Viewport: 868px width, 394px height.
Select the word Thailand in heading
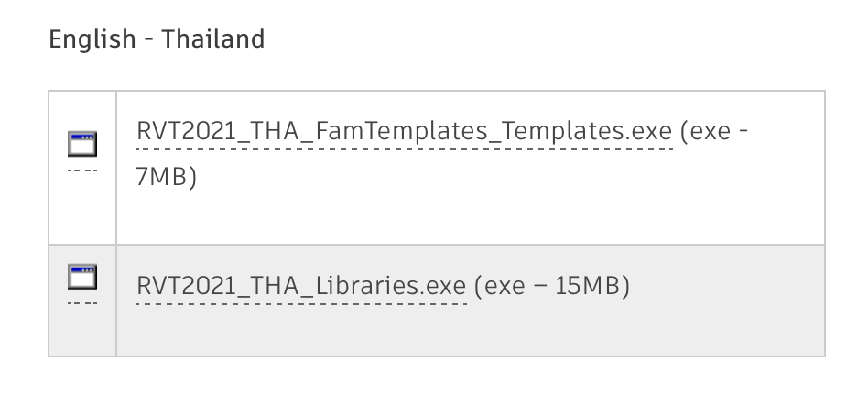click(x=213, y=39)
